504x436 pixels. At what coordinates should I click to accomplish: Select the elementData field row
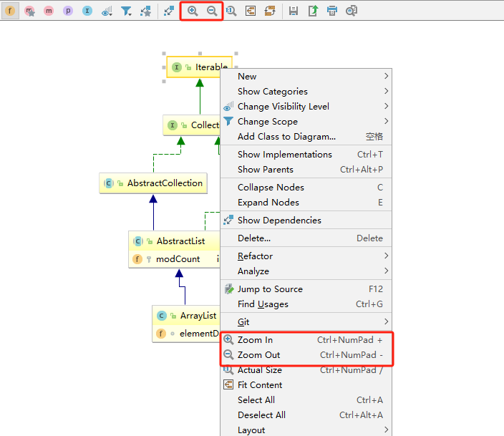coord(186,334)
